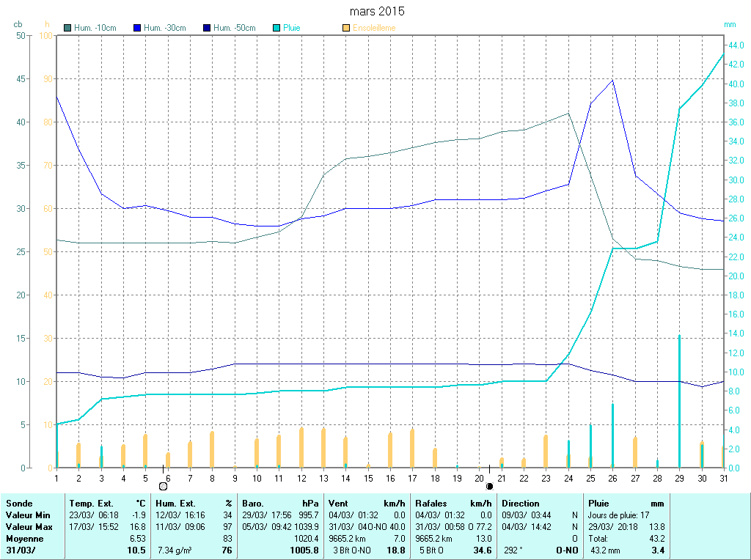751x560 pixels.
Task: Click the Moyenne row label
Action: pos(24,538)
